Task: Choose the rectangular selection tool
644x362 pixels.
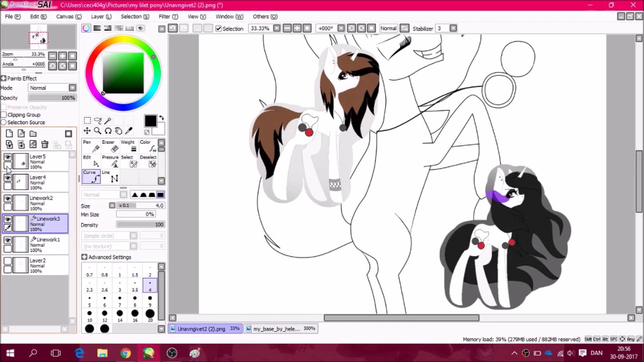Action: point(88,121)
